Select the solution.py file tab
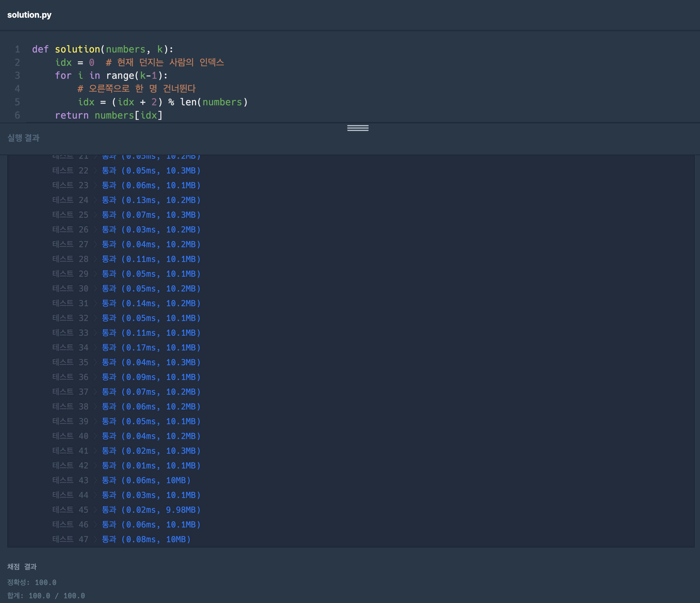700x603 pixels. click(x=29, y=15)
